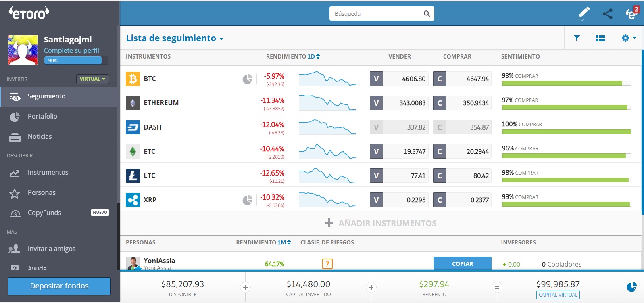Click Santiagojml username

click(x=68, y=40)
